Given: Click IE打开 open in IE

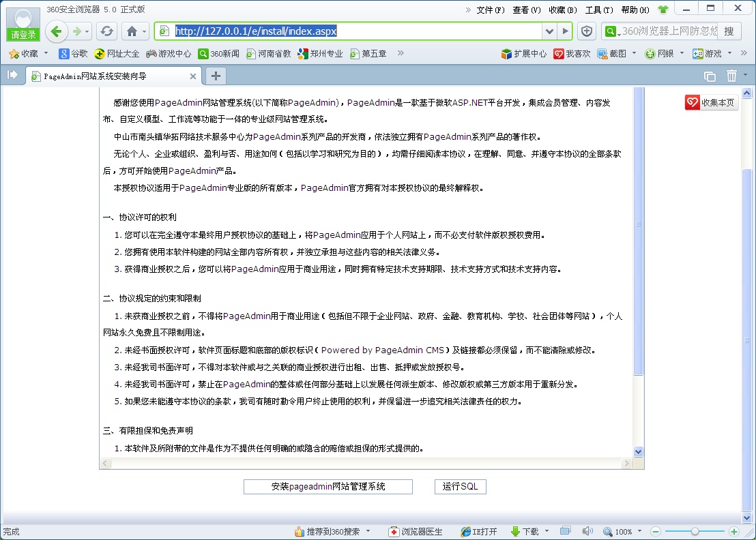Looking at the screenshot, I should click(x=479, y=531).
